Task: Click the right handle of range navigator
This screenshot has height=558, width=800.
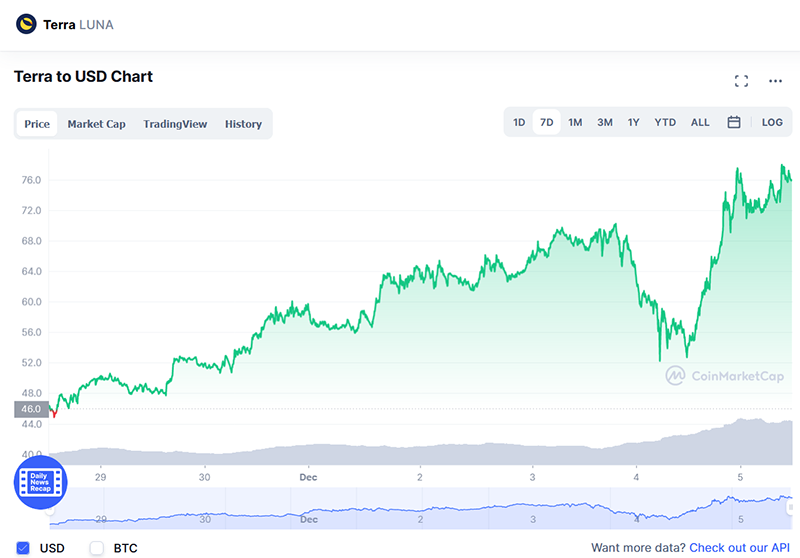Action: pos(790,507)
